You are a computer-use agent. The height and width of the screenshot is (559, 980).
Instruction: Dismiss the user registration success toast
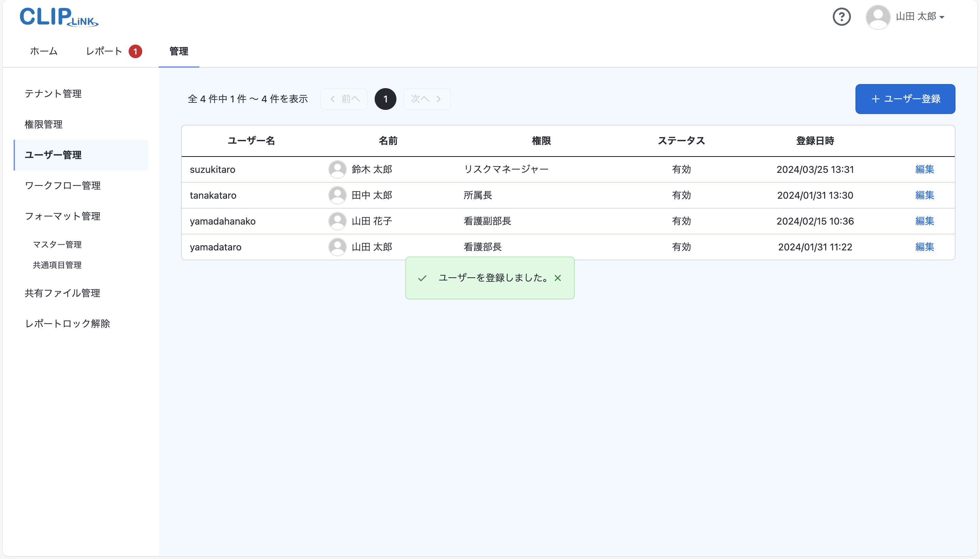click(558, 278)
